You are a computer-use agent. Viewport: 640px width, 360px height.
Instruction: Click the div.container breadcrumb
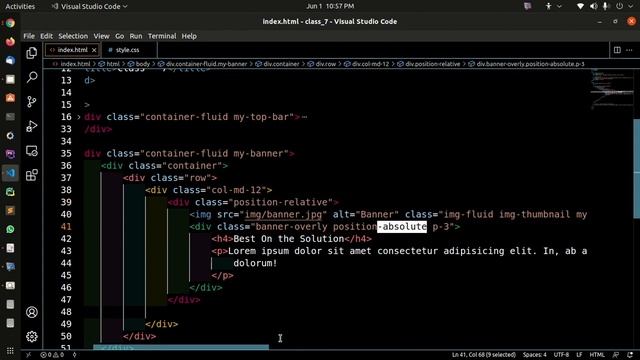tap(278, 64)
